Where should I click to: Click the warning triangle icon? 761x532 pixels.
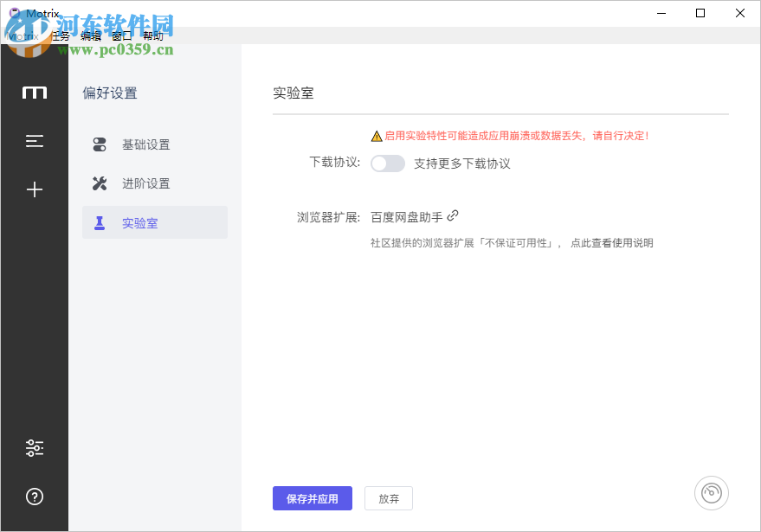tap(377, 136)
